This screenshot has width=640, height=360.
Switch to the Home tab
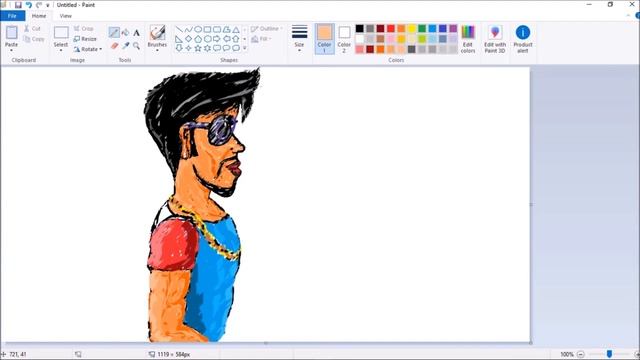point(39,16)
